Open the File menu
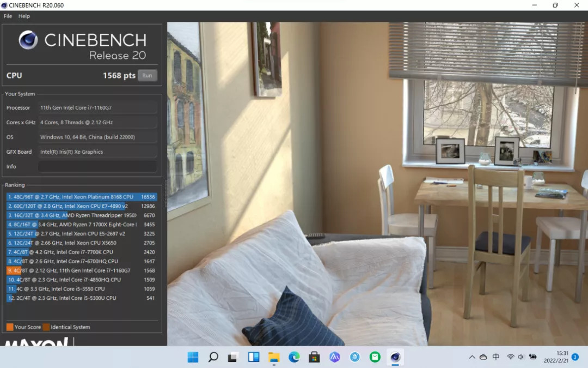588x368 pixels. 8,16
